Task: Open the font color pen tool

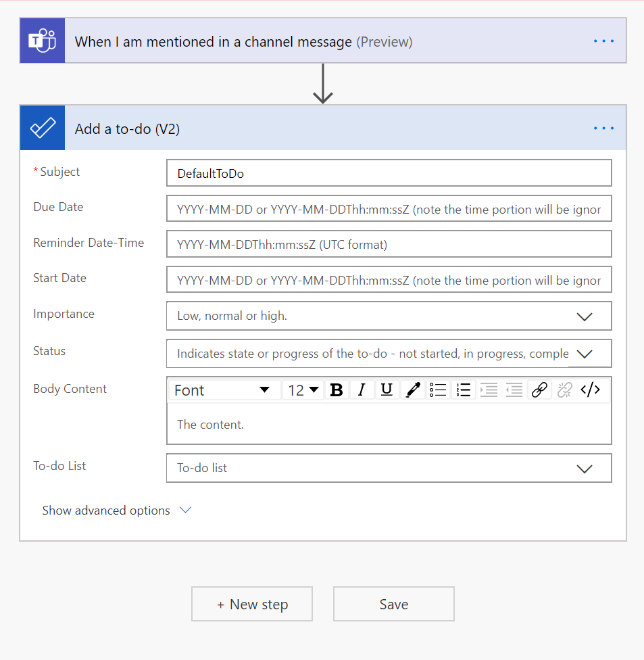Action: coord(413,390)
